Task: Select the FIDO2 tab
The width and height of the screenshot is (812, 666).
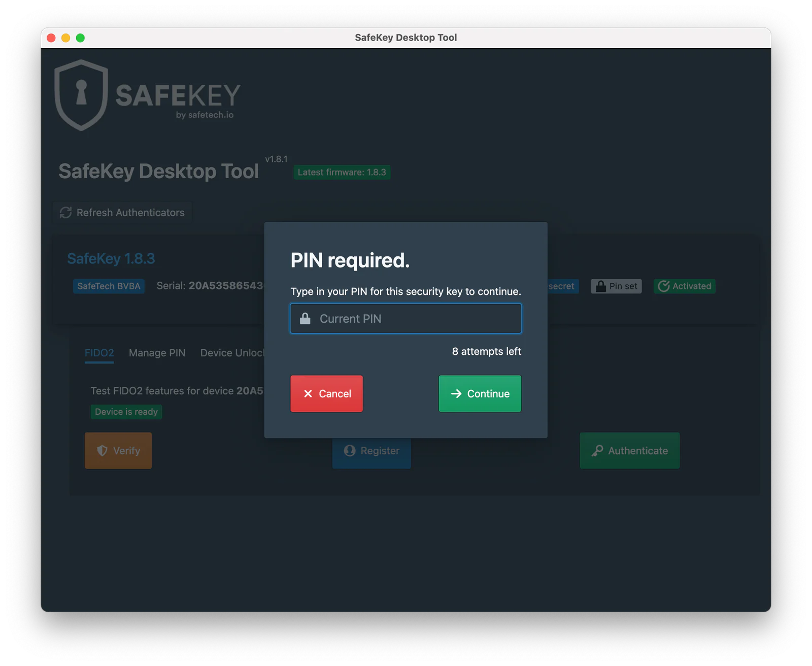Action: (99, 353)
